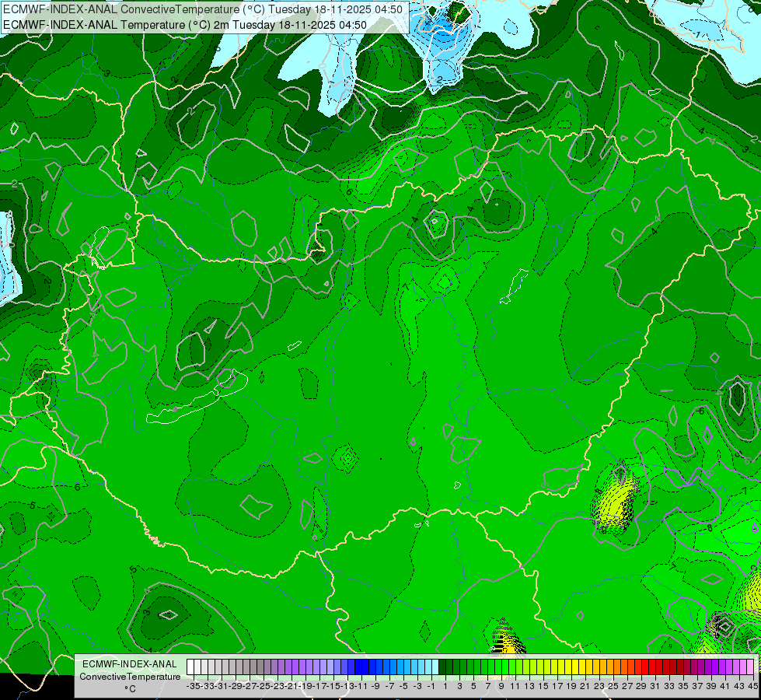This screenshot has width=761, height=700.
Task: Pick the pink swatch above 45
Action: (750, 667)
